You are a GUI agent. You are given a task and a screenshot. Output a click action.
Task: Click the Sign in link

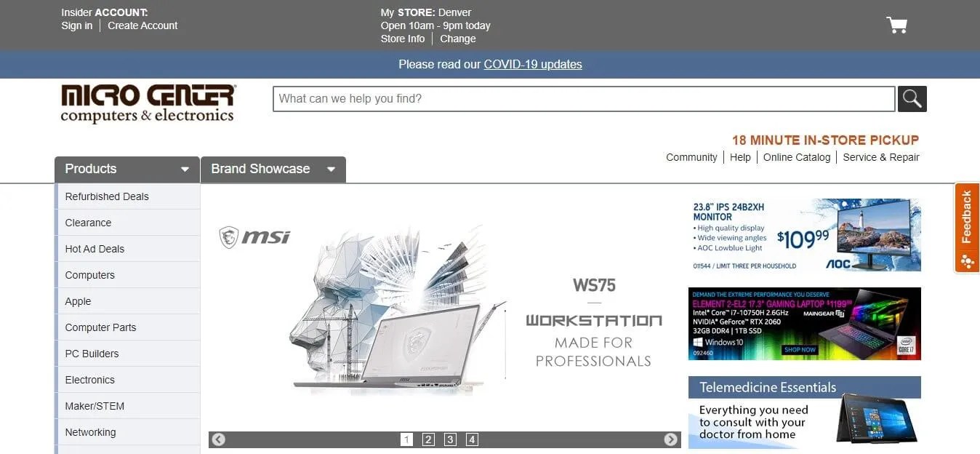click(x=77, y=25)
